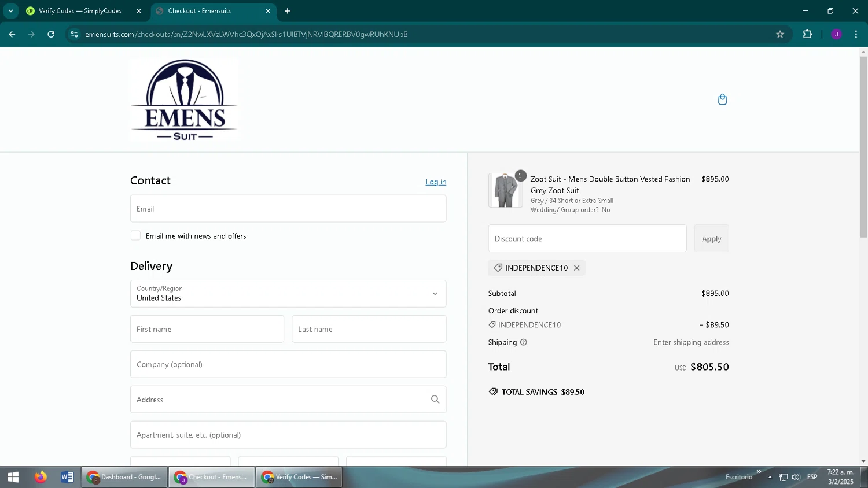Screen dimensions: 868x488
Task: Click the ESP language indicator
Action: [812, 477]
